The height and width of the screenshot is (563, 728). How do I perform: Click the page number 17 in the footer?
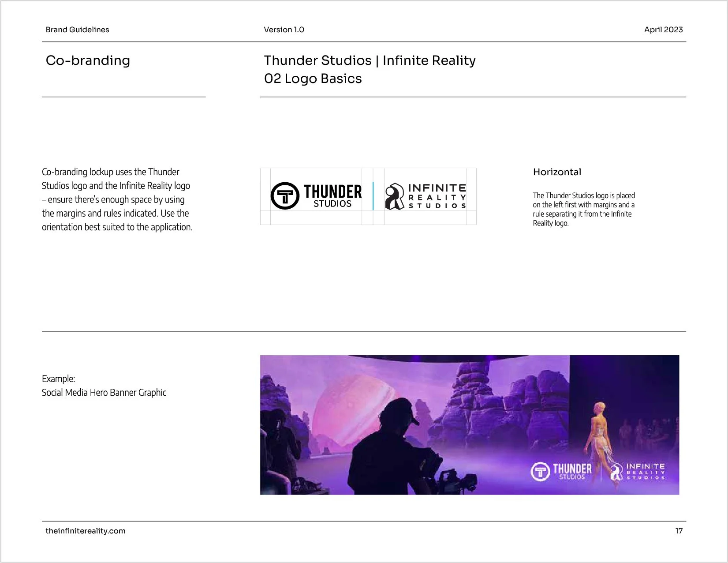point(679,531)
